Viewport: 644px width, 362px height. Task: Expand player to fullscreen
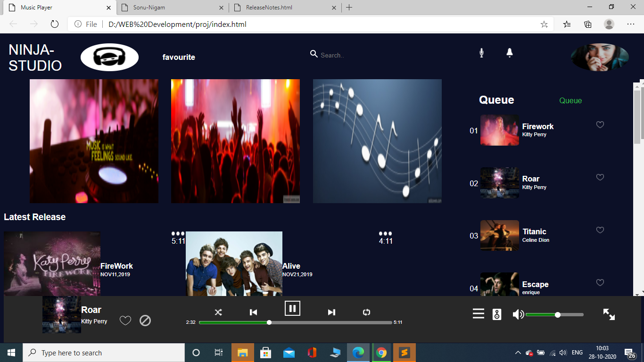609,313
